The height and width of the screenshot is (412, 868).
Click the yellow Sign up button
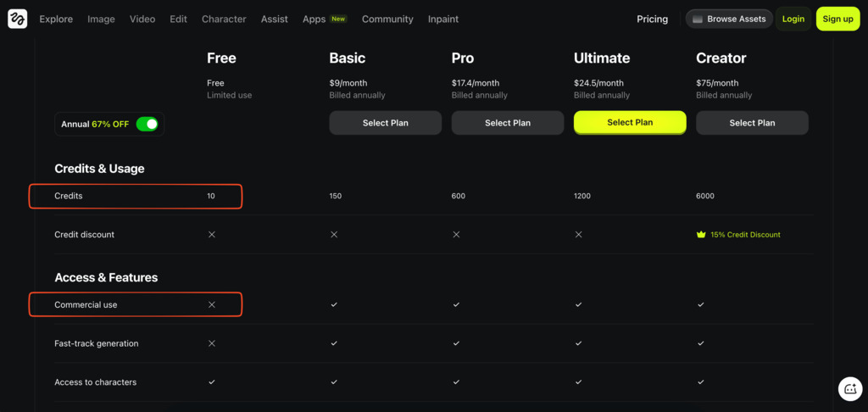pos(837,19)
